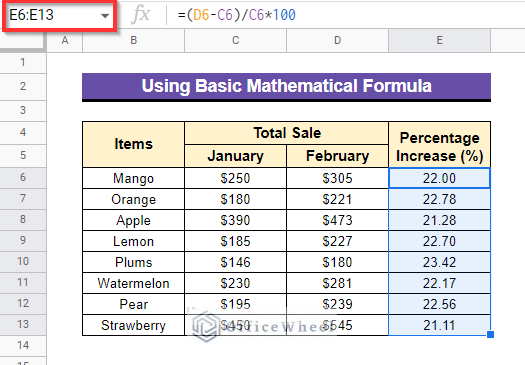Select the $473 February cell
The image size is (525, 365).
tap(337, 220)
